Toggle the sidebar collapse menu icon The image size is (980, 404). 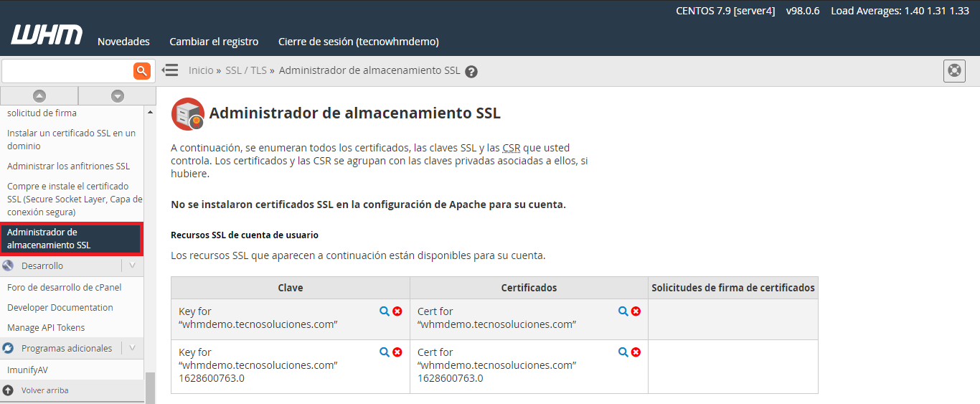[170, 70]
